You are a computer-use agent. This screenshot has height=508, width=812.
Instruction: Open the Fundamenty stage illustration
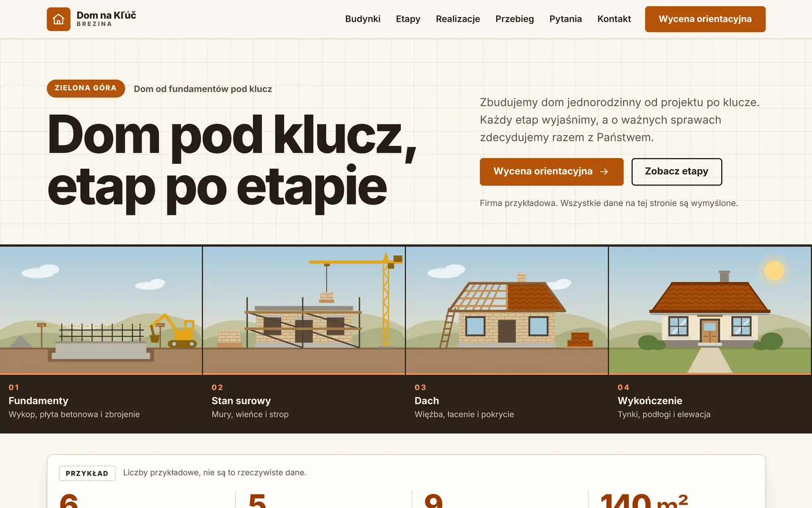[101, 310]
